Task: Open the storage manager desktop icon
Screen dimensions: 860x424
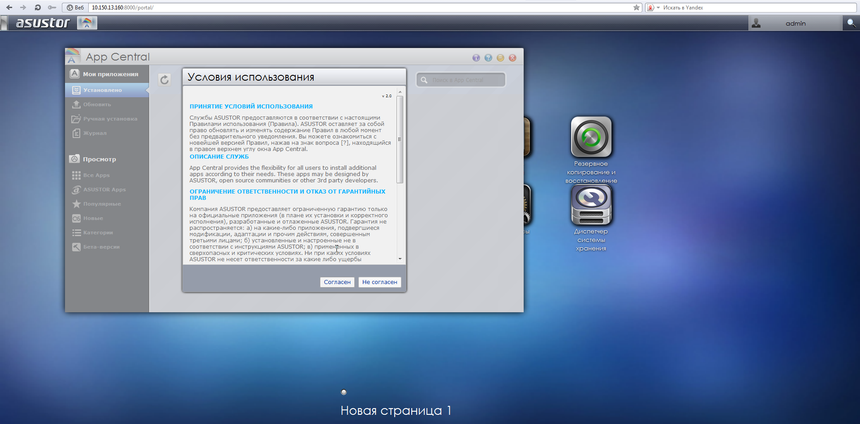Action: tap(591, 205)
